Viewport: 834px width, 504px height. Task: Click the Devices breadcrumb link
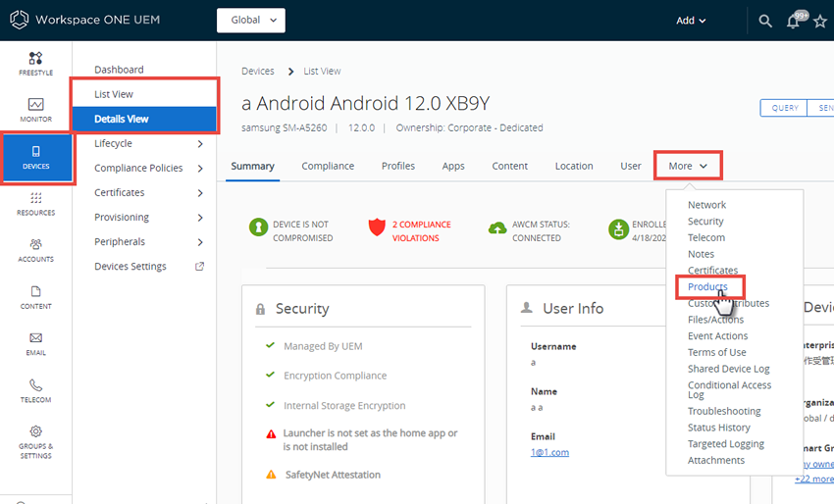click(x=257, y=72)
